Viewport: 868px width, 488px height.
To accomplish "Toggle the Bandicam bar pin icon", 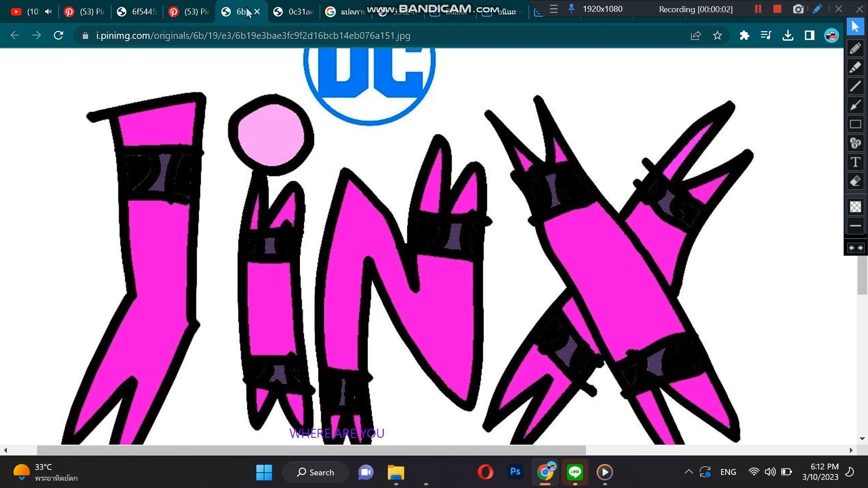I will tap(571, 9).
